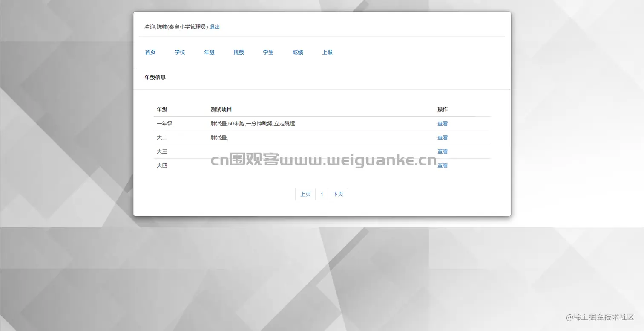Screen dimensions: 644x331
Task: Select the 大四 grade cell
Action: click(162, 165)
